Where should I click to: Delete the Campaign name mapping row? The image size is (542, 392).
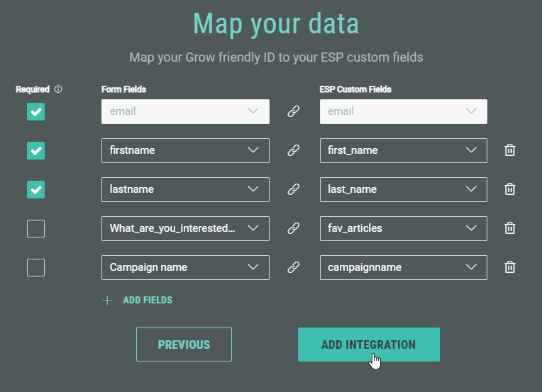(509, 267)
